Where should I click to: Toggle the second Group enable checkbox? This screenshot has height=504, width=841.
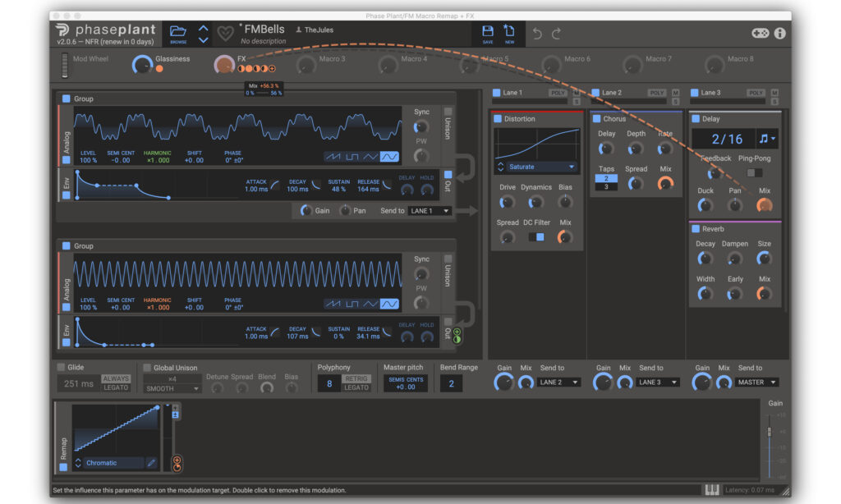(x=66, y=245)
